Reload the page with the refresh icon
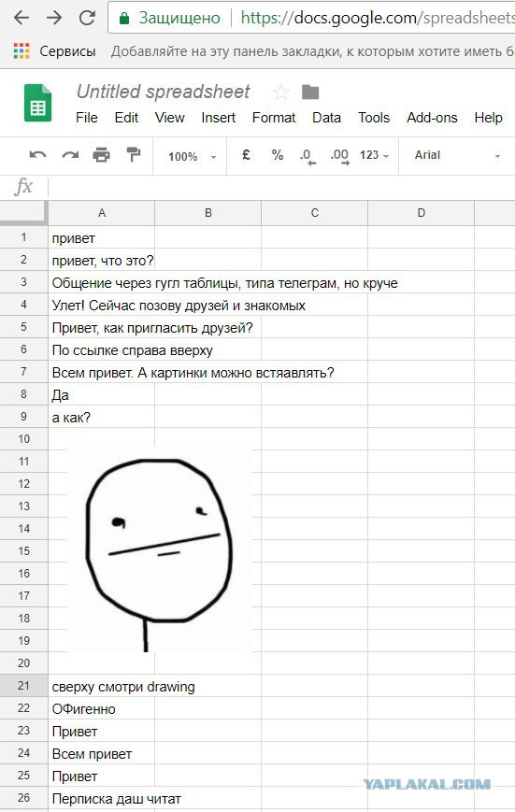This screenshot has width=515, height=812. click(87, 18)
